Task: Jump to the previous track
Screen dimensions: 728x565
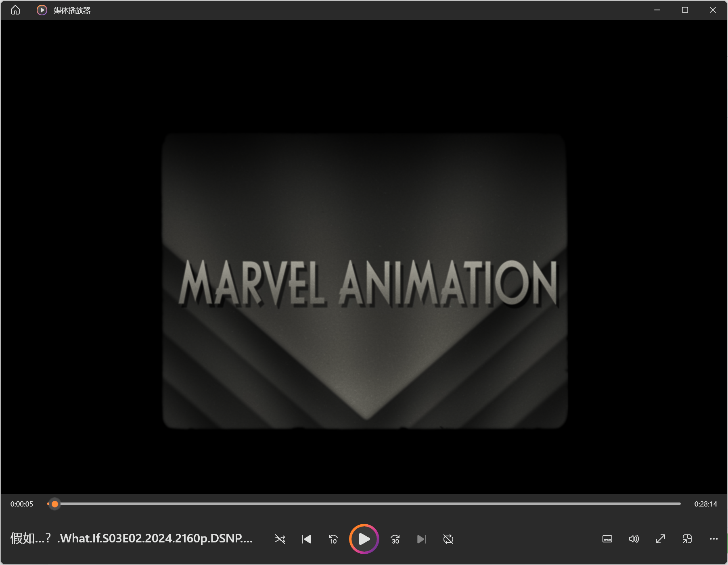Action: click(307, 539)
